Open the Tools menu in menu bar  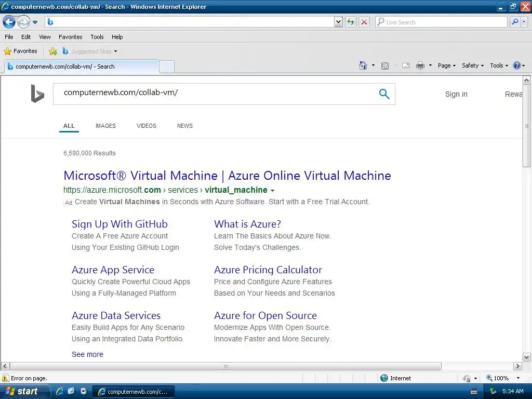[97, 37]
